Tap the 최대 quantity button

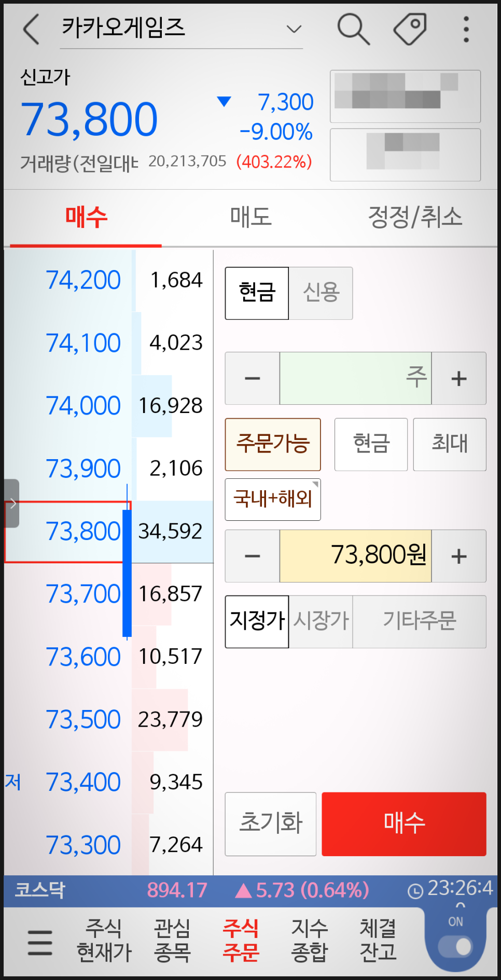[x=450, y=445]
